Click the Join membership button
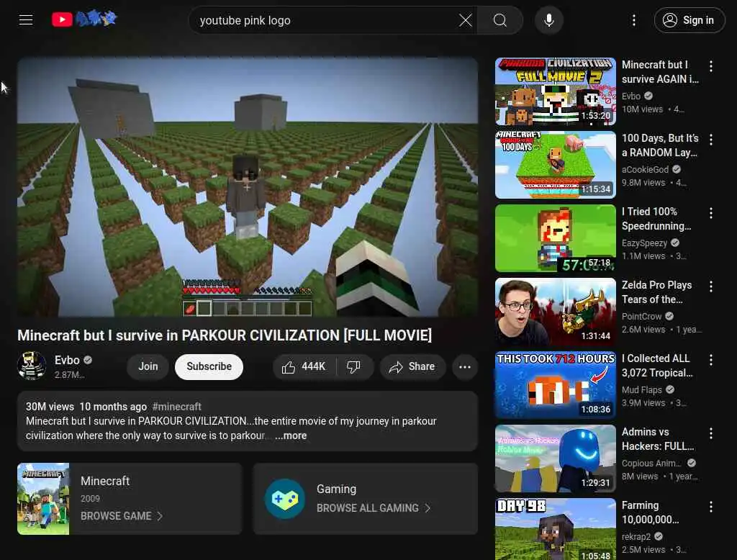The image size is (737, 560). click(x=148, y=366)
